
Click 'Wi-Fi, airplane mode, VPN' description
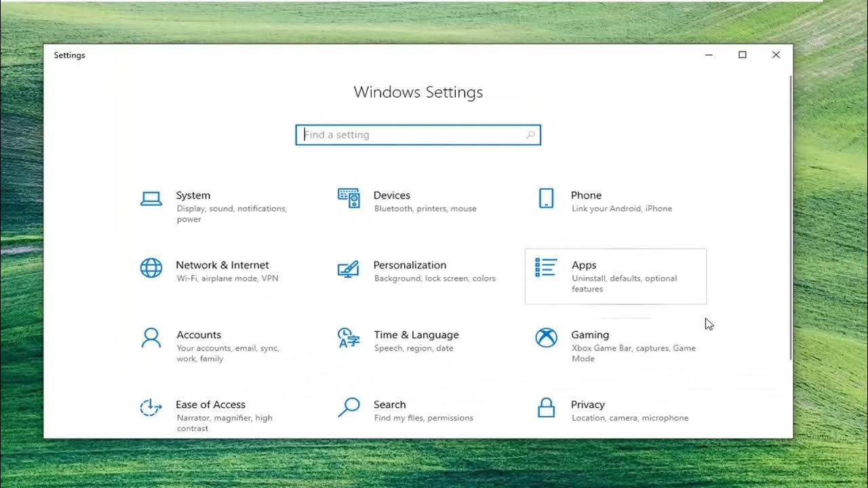click(227, 279)
